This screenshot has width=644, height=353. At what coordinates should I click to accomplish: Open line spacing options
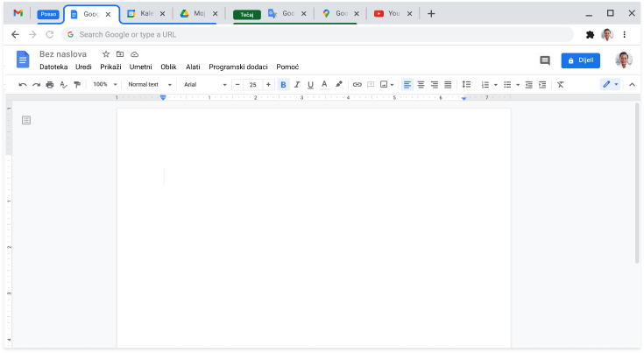click(x=466, y=85)
